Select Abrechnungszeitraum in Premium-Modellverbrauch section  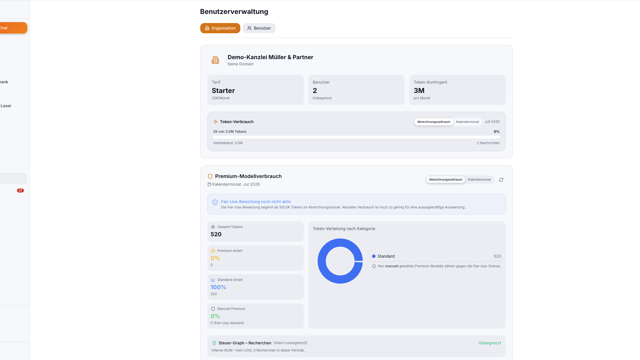point(446,180)
